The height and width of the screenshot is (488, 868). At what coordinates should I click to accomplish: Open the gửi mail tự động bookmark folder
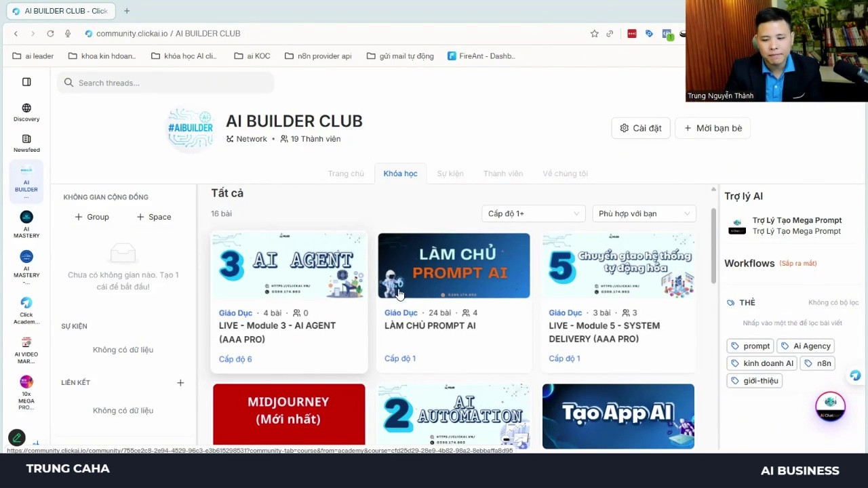400,56
